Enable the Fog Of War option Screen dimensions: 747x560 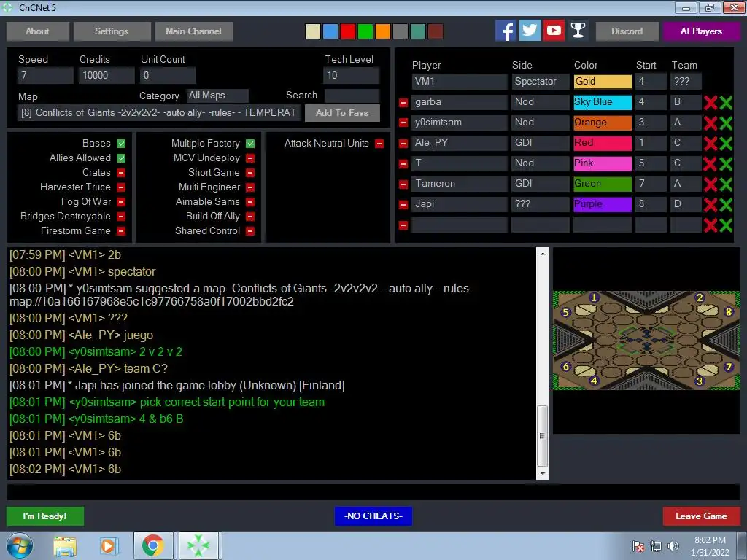[x=121, y=202]
